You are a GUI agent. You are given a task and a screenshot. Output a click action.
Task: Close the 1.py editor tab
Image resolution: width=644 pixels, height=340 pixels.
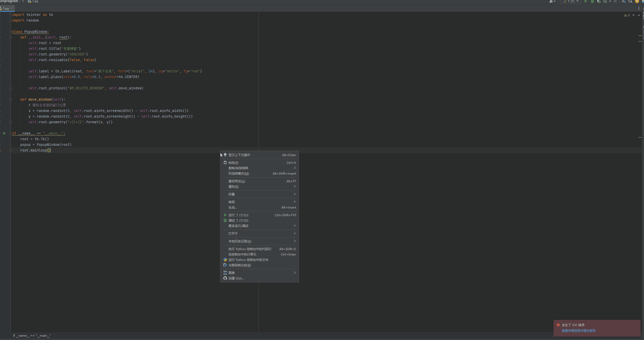12,8
